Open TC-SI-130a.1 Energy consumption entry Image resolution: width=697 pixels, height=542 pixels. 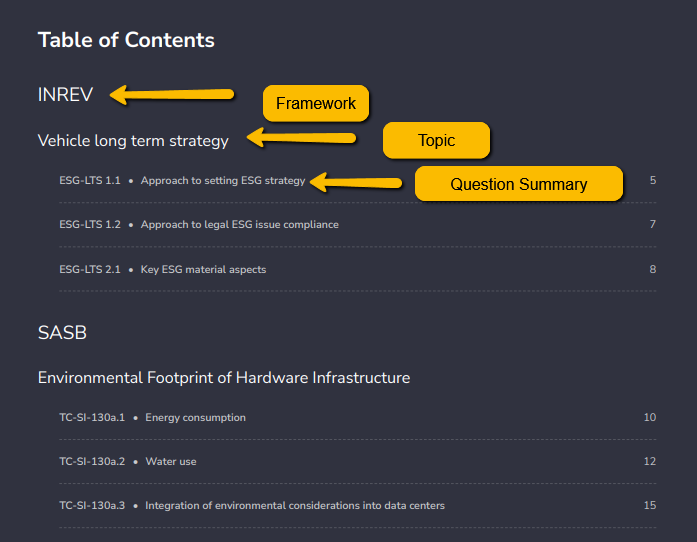click(152, 418)
